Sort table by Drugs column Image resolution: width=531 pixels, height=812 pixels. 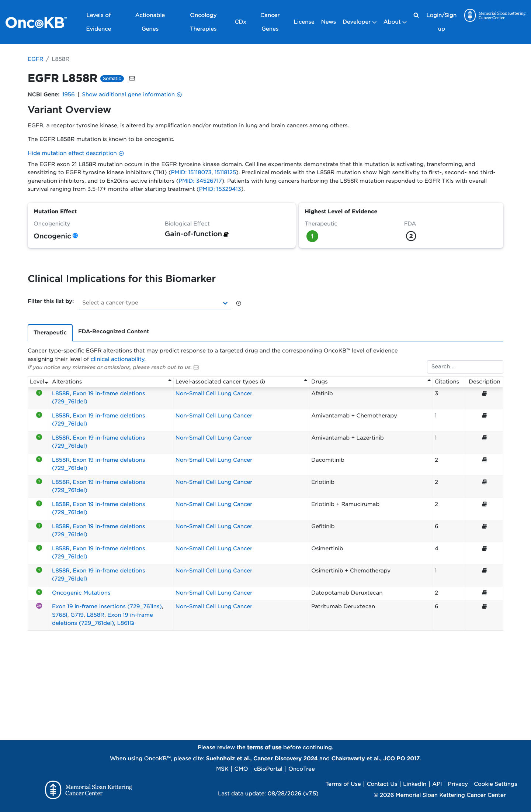point(371,382)
